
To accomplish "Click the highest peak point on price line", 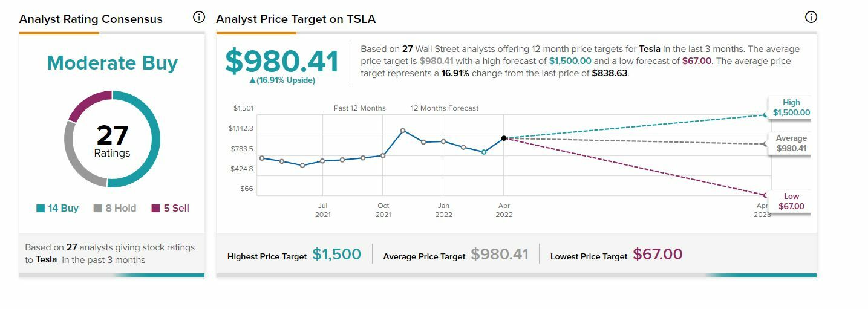I will point(403,131).
